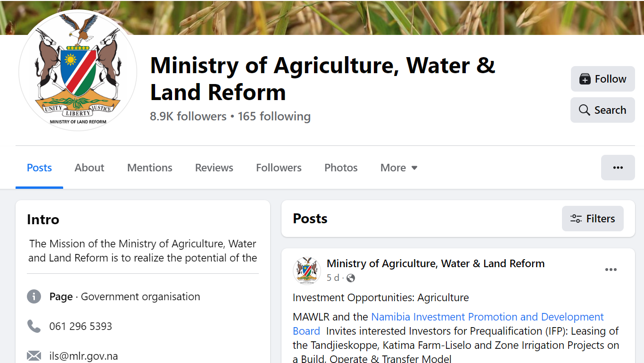The width and height of the screenshot is (644, 363).
Task: Click the ils@mlr.gov.na email address
Action: coord(83,356)
